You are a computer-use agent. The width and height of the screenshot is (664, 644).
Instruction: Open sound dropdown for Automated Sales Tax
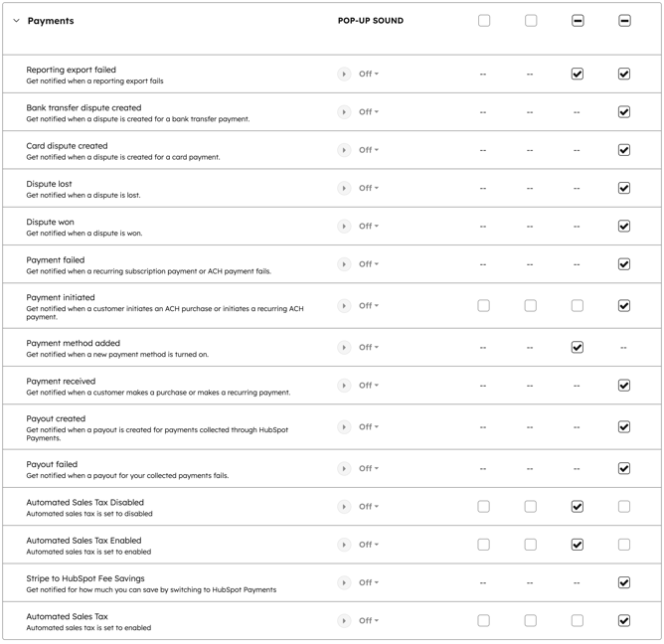tap(369, 621)
